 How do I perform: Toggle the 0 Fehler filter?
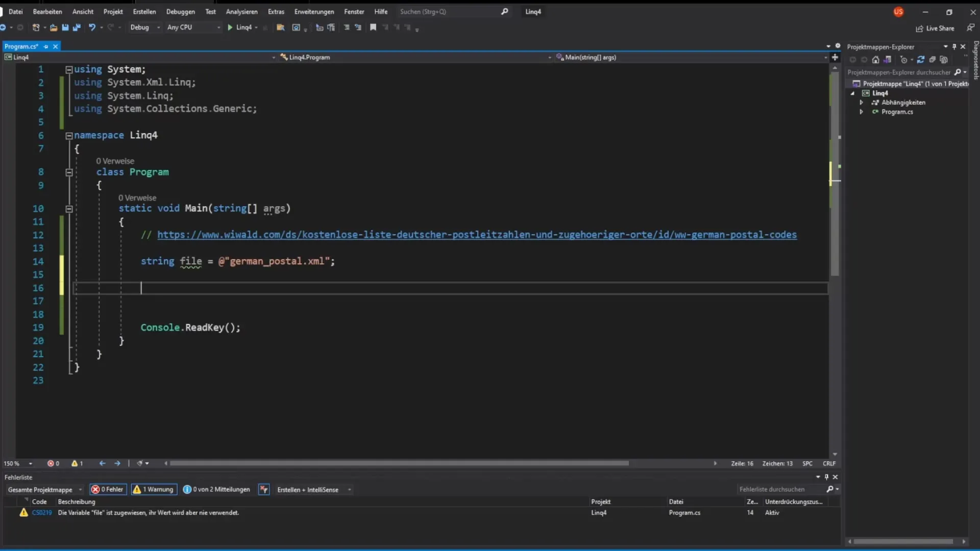point(108,489)
